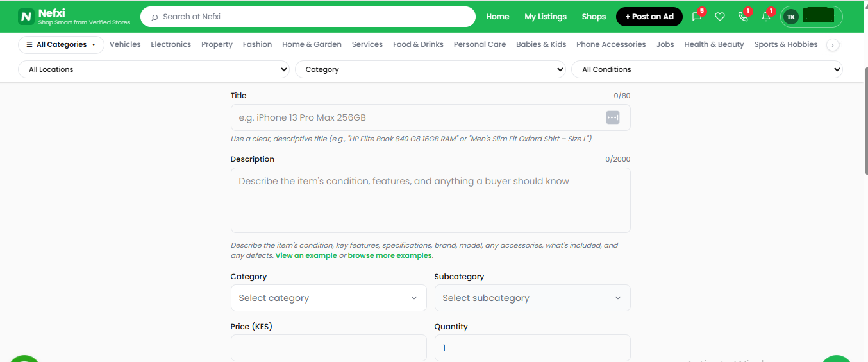Select the Food & Drinks category

[418, 44]
